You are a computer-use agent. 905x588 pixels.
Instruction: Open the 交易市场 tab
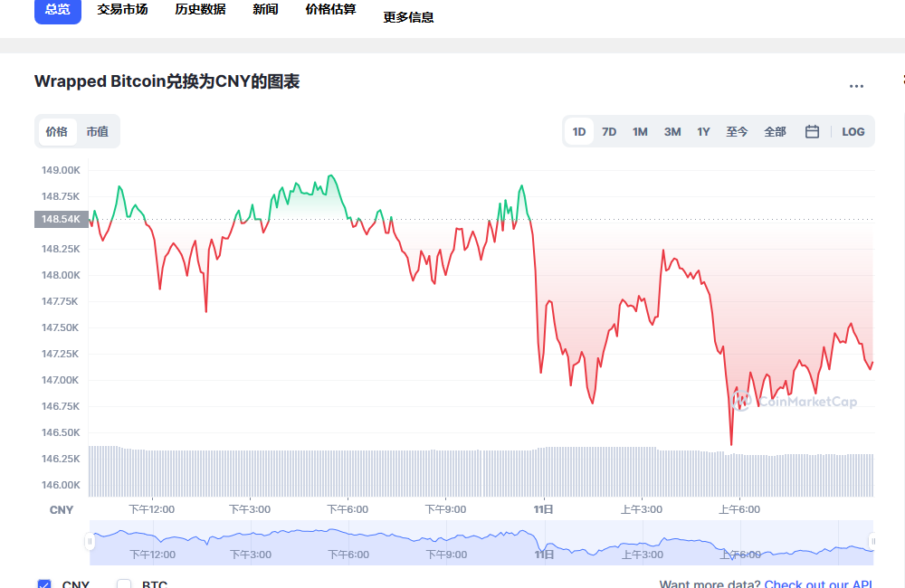[x=122, y=10]
